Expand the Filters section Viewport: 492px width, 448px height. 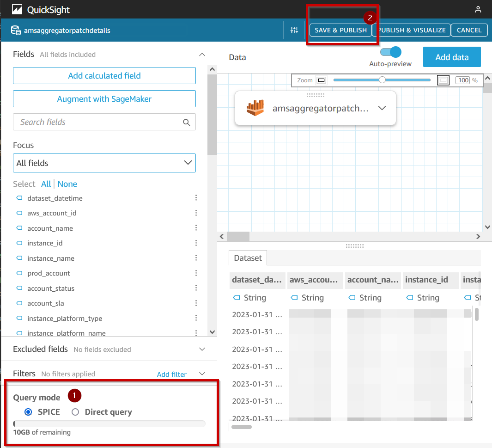[x=202, y=374]
